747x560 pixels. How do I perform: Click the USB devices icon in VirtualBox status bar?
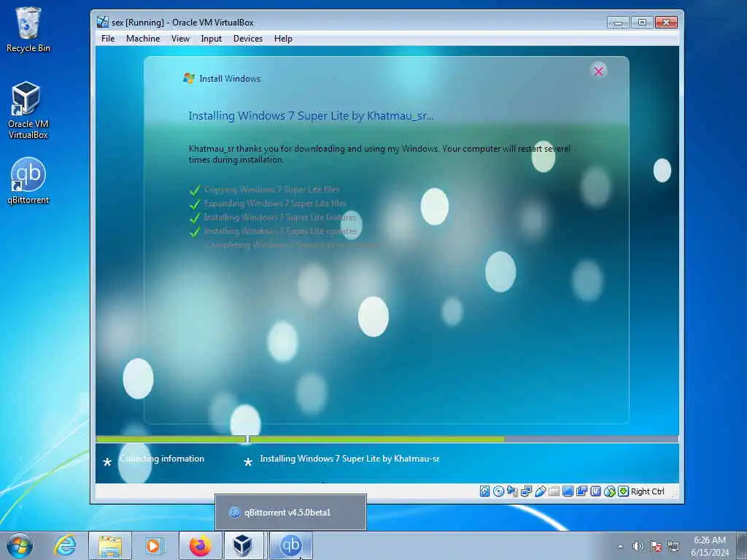tap(540, 491)
